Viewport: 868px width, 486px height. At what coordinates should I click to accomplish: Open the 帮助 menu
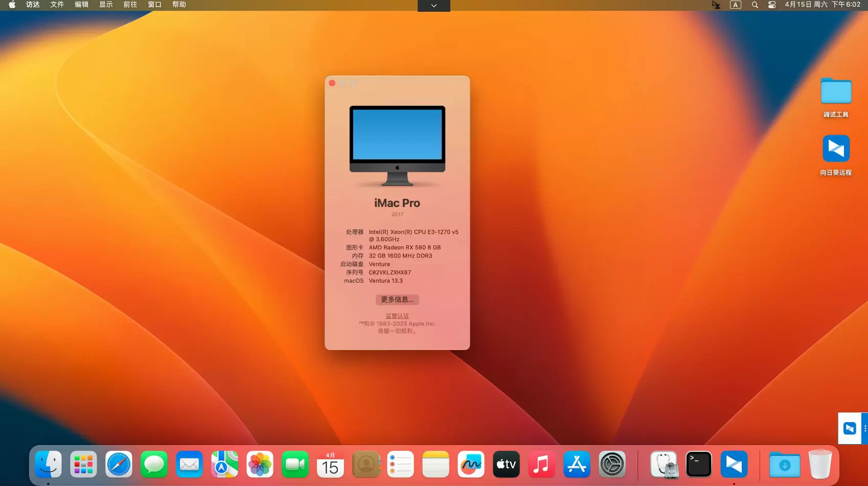tap(179, 5)
